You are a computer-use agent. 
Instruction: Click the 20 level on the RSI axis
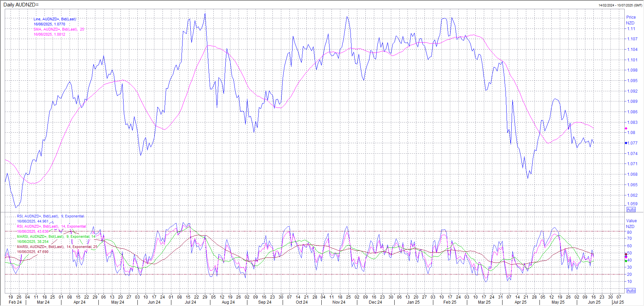pos(629,274)
